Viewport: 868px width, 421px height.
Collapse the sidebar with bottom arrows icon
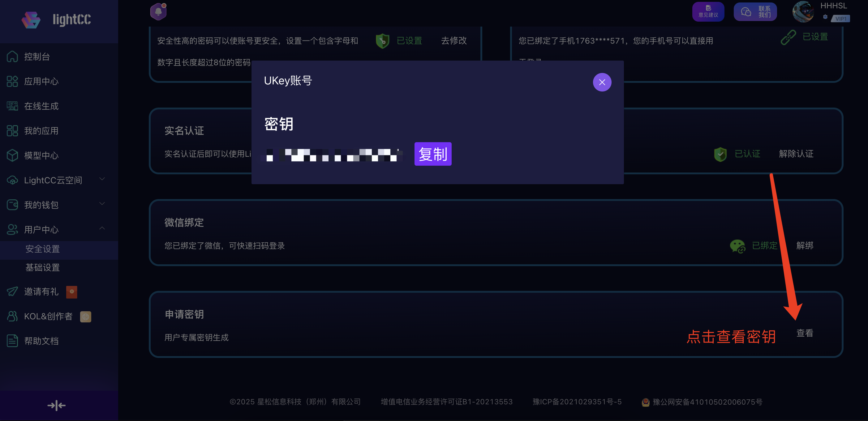coord(56,406)
